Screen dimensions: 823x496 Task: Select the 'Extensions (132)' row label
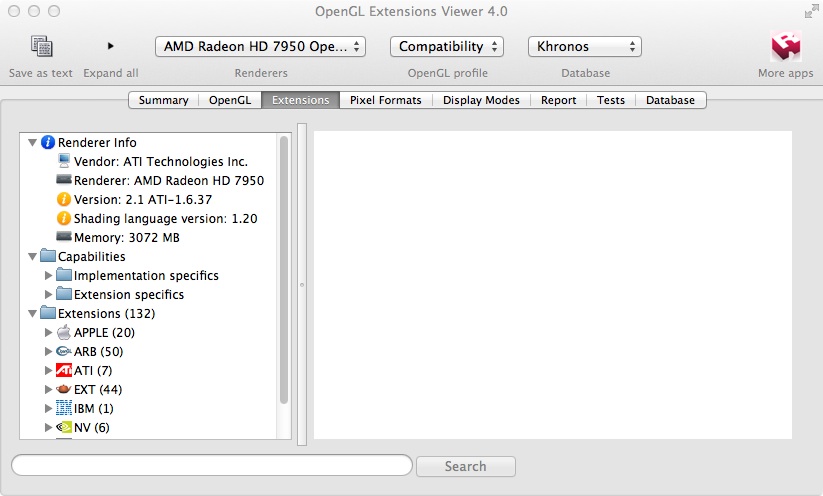point(107,313)
